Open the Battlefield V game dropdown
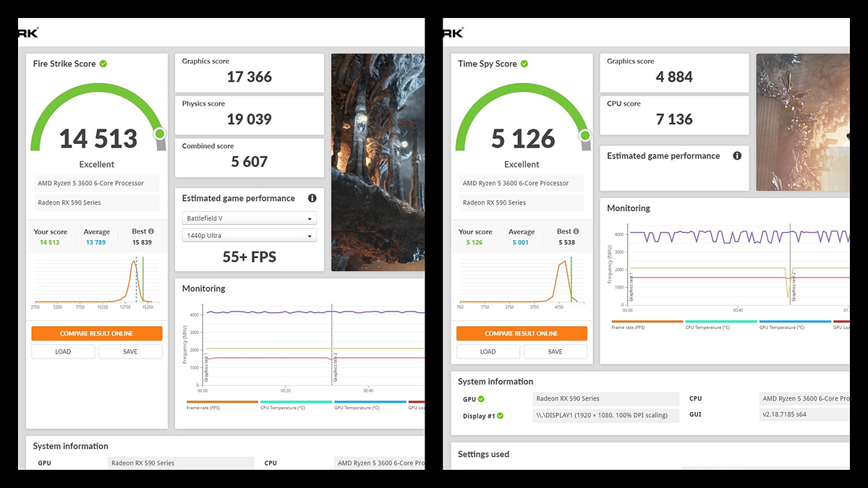 point(250,218)
